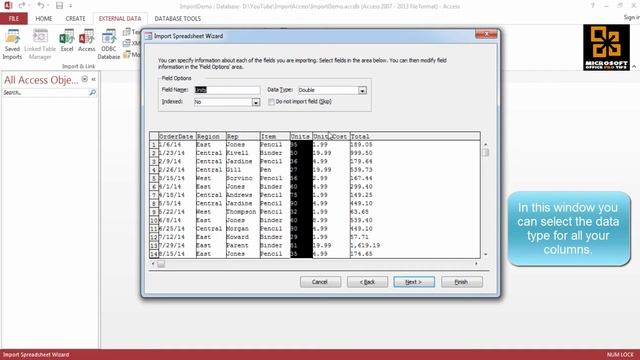This screenshot has height=360, width=640.
Task: Collapse the navigation pane shutter
Action: click(93, 79)
